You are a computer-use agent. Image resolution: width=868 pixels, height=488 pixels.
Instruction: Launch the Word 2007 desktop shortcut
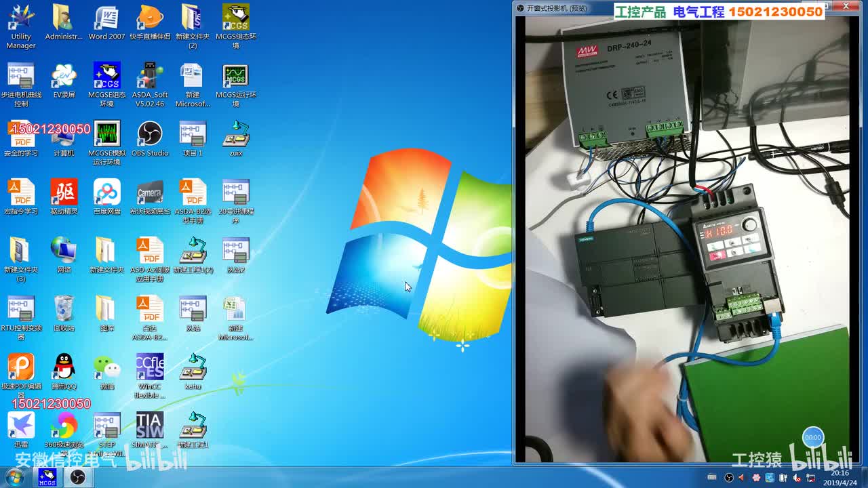click(106, 23)
